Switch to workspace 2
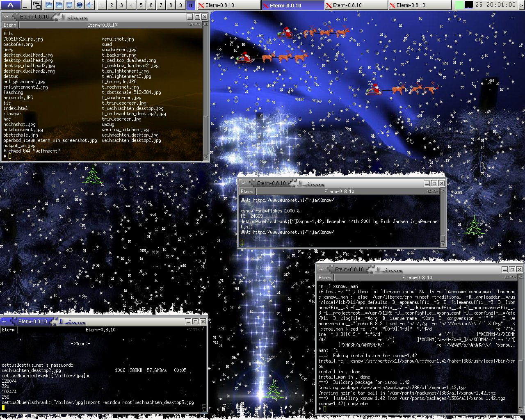The width and height of the screenshot is (525, 420). [x=111, y=5]
